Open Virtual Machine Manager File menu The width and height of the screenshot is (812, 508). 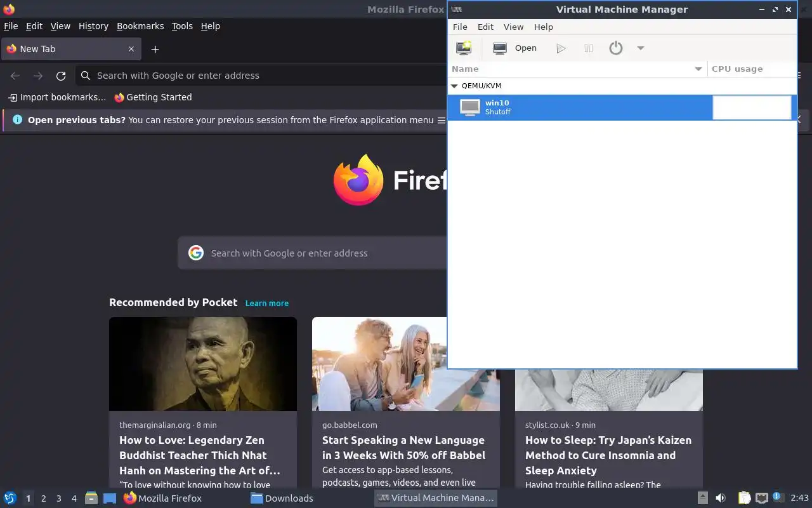[x=460, y=27]
